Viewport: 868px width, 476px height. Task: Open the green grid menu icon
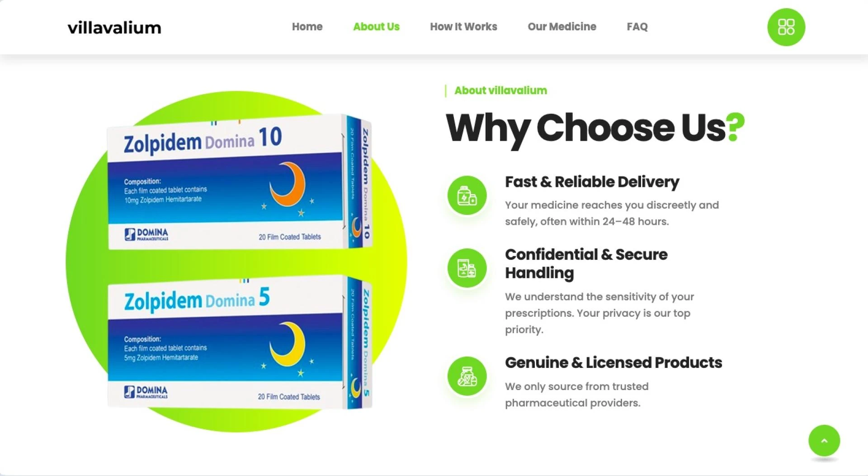pyautogui.click(x=786, y=27)
